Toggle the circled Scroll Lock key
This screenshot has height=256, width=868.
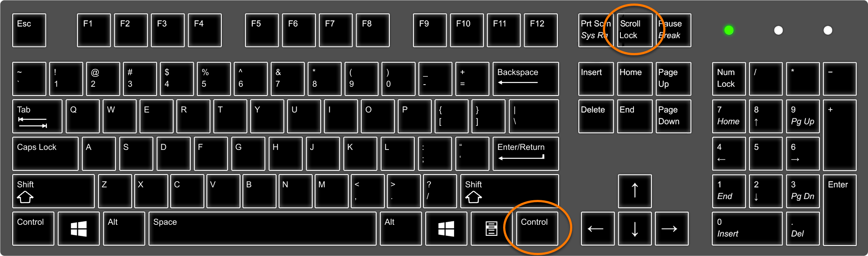tap(635, 30)
